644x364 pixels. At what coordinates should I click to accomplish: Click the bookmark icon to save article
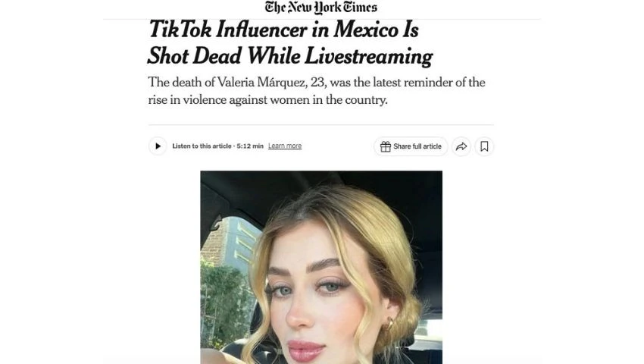pos(484,146)
